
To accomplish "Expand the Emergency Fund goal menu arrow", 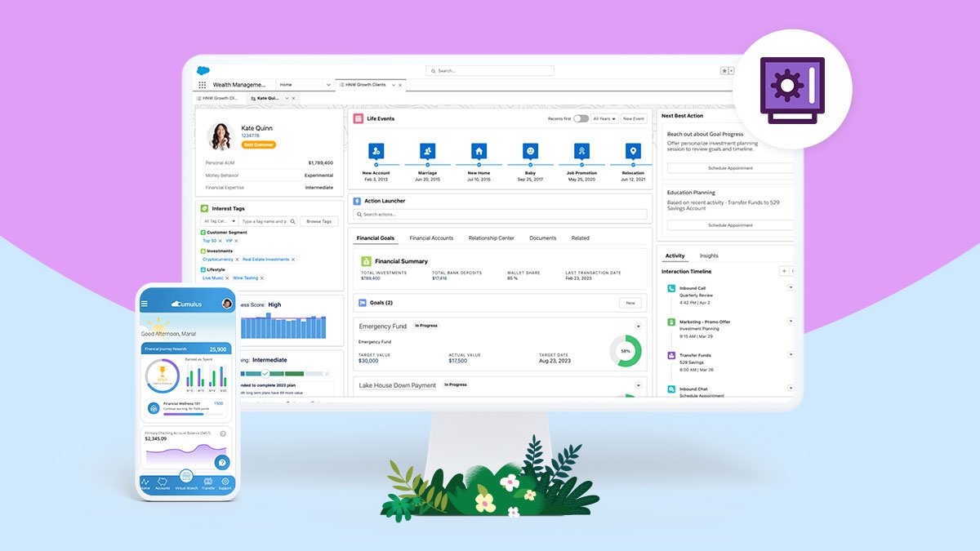I will tap(638, 327).
